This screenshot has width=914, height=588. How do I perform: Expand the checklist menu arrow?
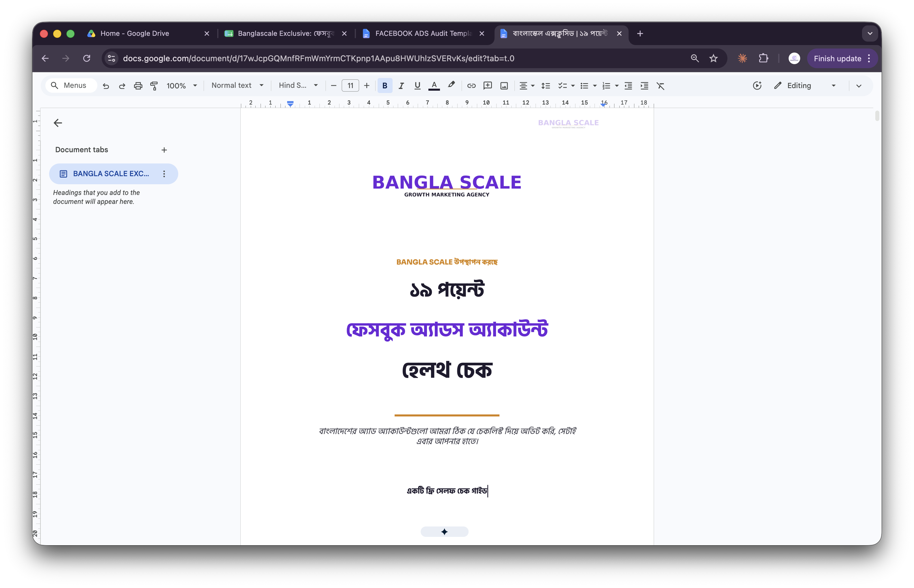[573, 86]
